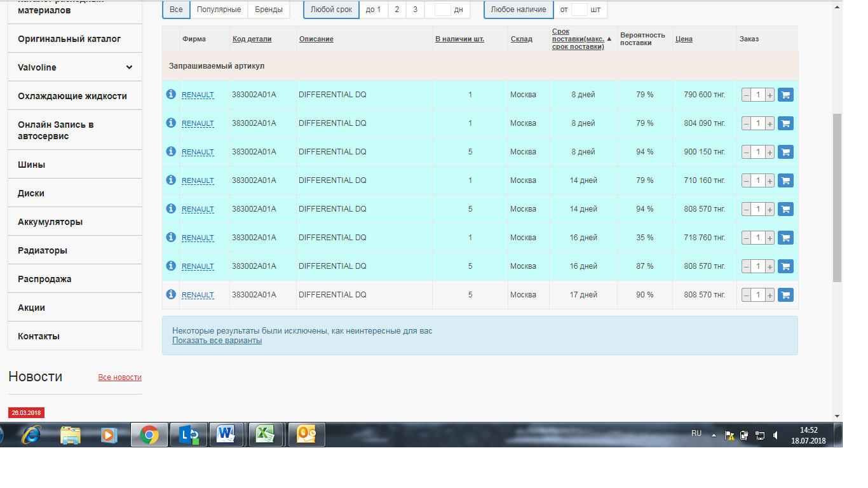Viewport: 868px width, 488px height.
Task: Choose the 3 days delivery filter
Action: click(415, 10)
